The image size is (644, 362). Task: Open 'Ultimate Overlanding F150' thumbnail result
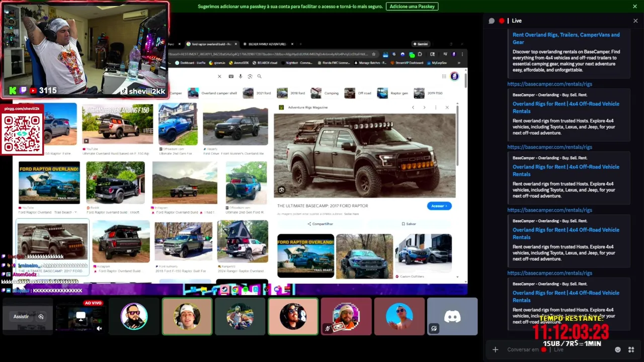117,125
